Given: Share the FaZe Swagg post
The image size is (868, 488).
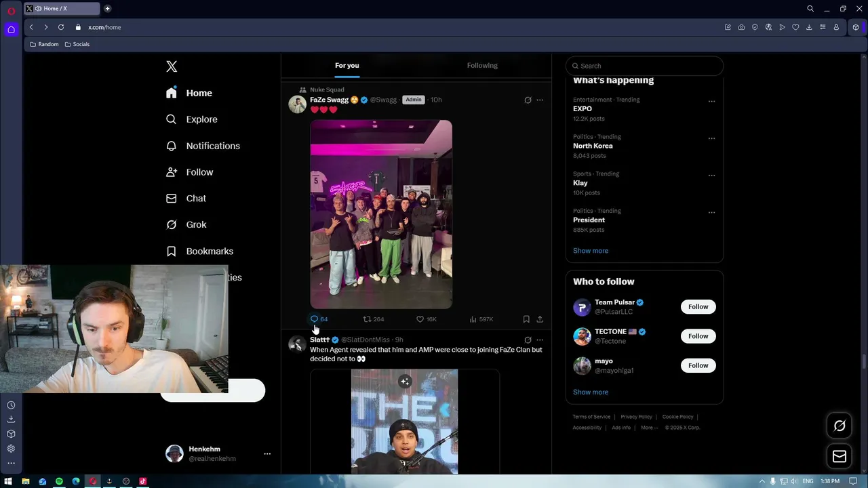Looking at the screenshot, I should pos(540,319).
